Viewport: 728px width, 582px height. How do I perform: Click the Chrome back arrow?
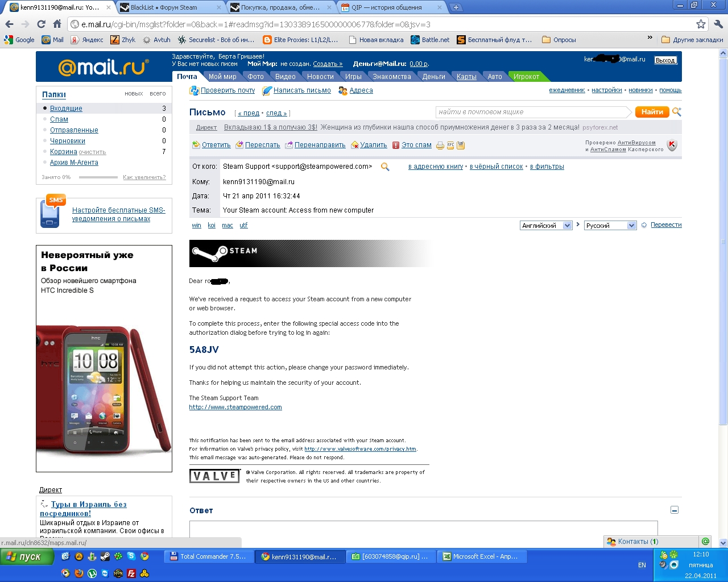9,24
